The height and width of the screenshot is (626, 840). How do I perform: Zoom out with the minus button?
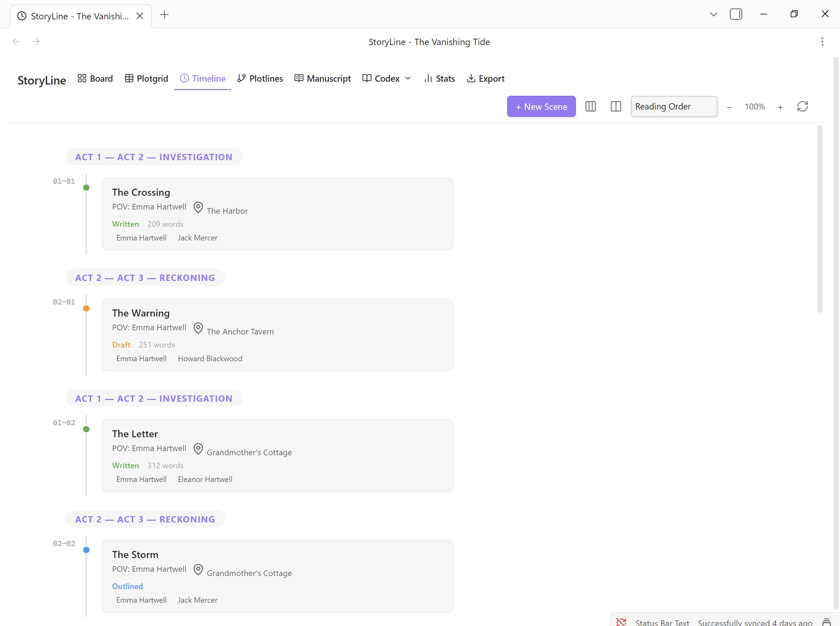click(x=729, y=107)
